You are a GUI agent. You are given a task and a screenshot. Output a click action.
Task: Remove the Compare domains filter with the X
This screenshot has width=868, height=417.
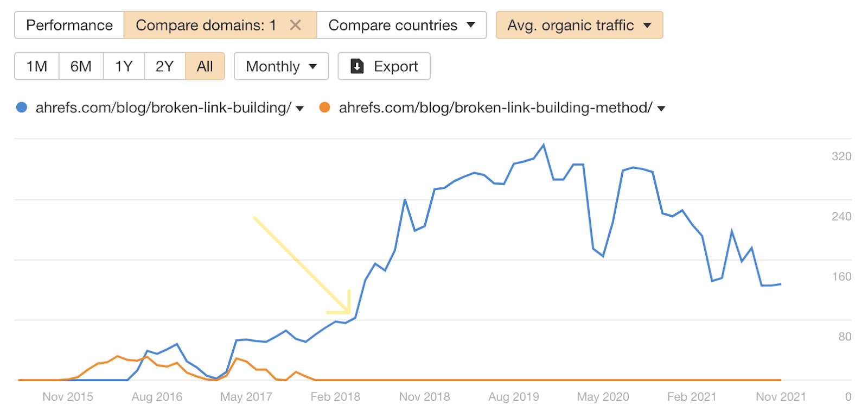tap(296, 25)
